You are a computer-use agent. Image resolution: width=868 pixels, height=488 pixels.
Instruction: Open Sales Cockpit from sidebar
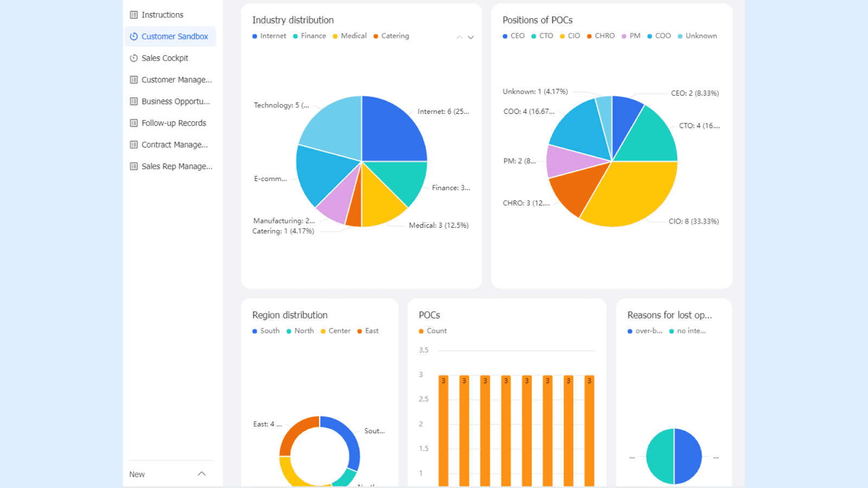click(x=170, y=58)
